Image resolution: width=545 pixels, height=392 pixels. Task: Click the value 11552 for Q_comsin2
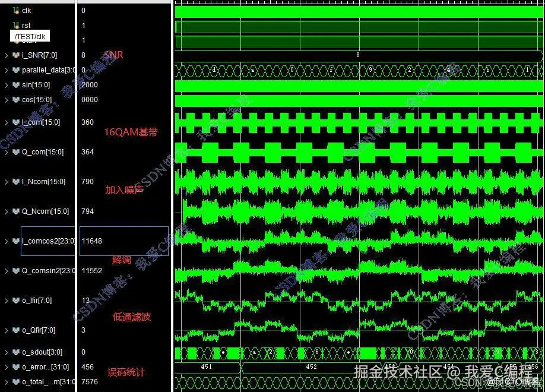92,271
